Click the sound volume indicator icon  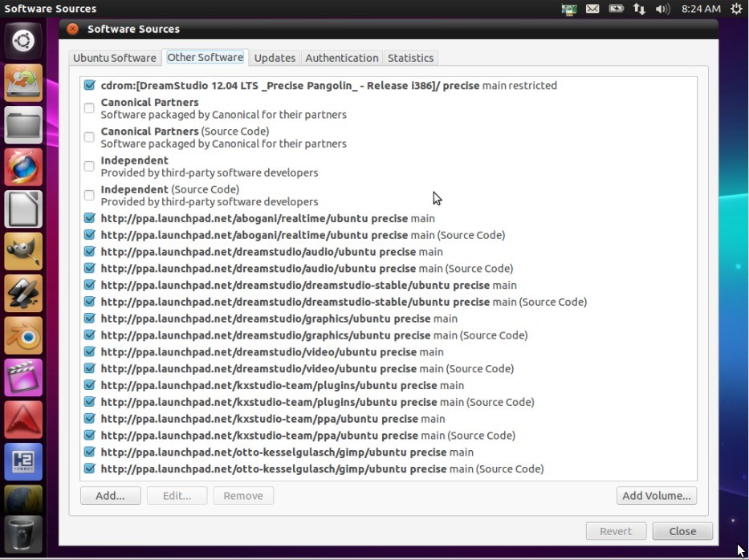click(662, 9)
